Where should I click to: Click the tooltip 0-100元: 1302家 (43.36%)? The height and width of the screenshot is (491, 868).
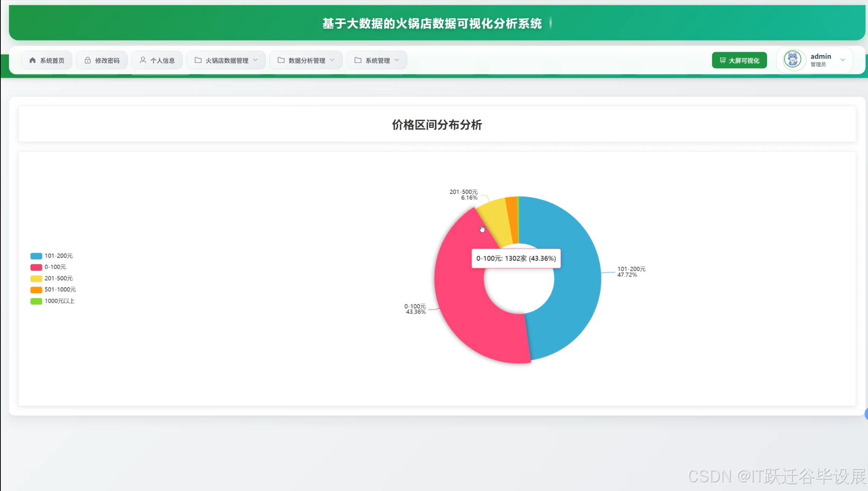click(x=516, y=258)
